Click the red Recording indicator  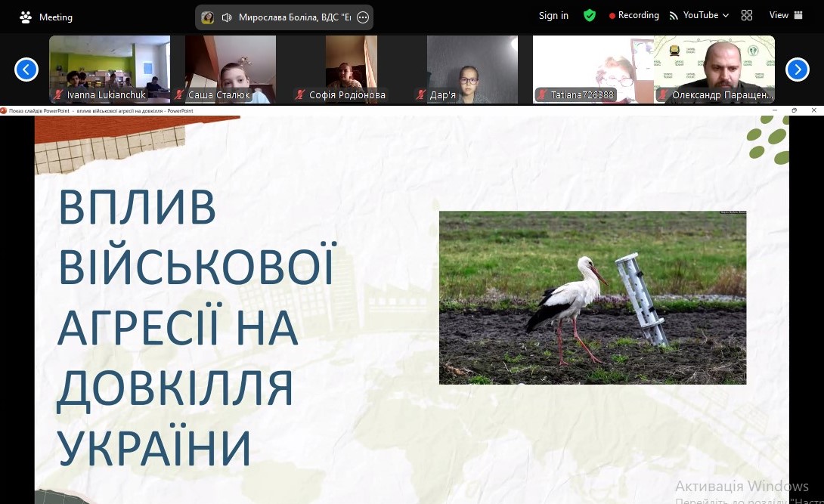tap(633, 15)
